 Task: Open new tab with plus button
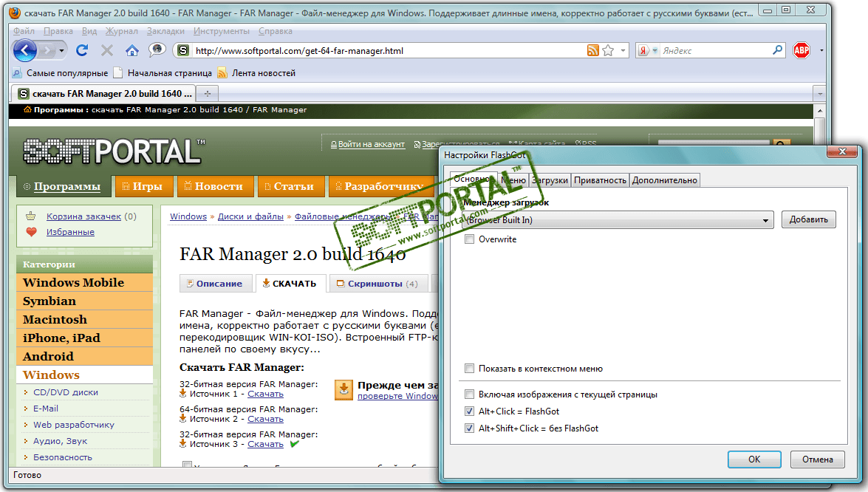pos(208,94)
